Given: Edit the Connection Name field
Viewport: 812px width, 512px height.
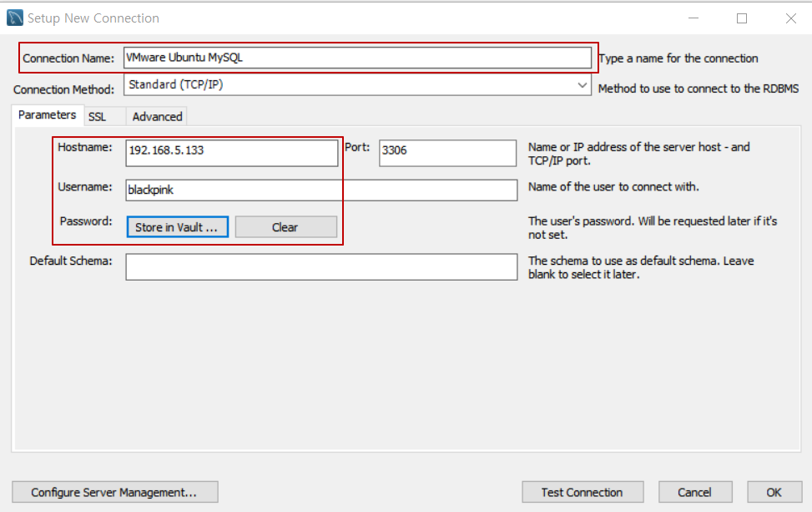Looking at the screenshot, I should tap(357, 58).
